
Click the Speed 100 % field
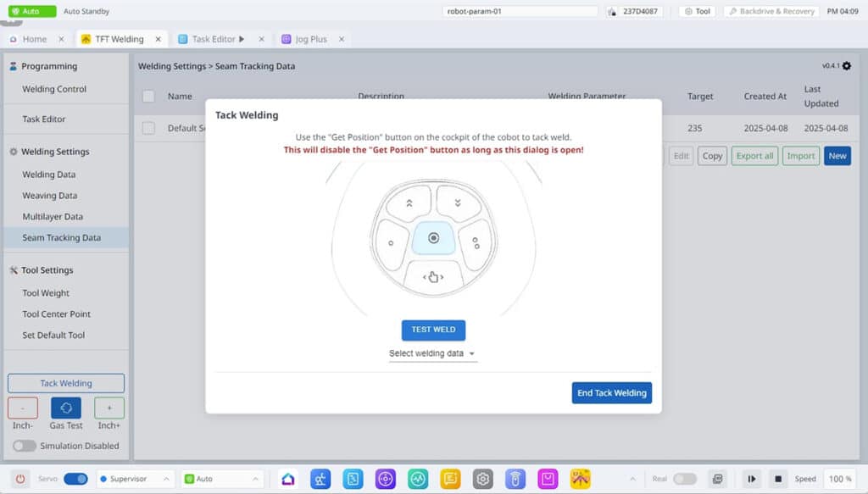(840, 479)
